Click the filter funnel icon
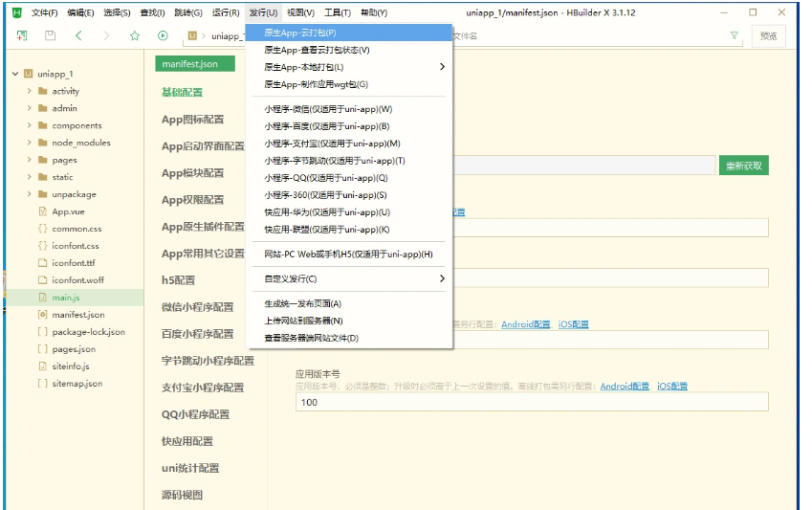The height and width of the screenshot is (510, 812). (x=735, y=35)
